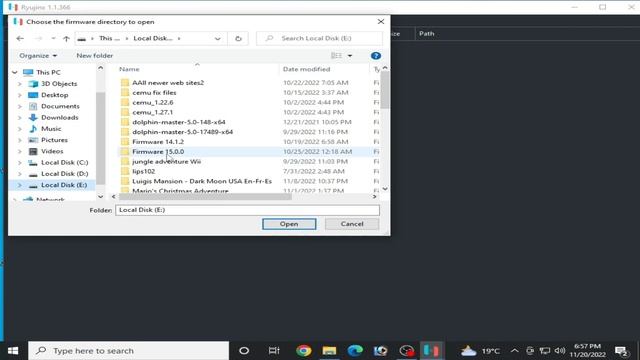Click navigation pane scrollbar down arrow
The image size is (640, 360).
coord(100,197)
